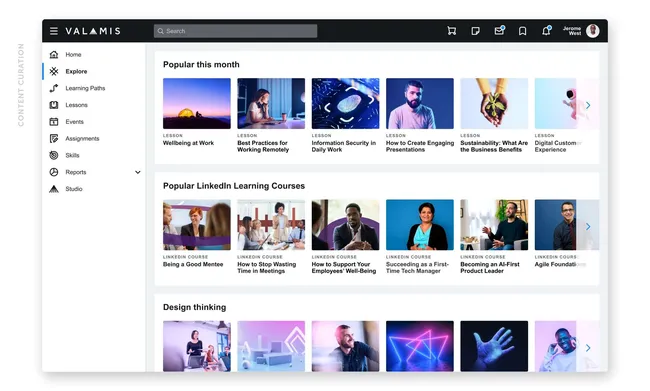
Task: Open Events from the sidebar
Action: [74, 122]
